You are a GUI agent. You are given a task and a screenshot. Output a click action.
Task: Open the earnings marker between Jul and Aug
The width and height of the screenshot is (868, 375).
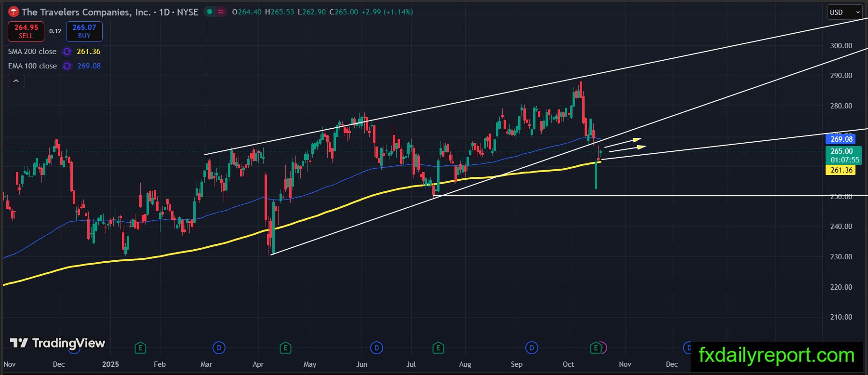pyautogui.click(x=438, y=347)
